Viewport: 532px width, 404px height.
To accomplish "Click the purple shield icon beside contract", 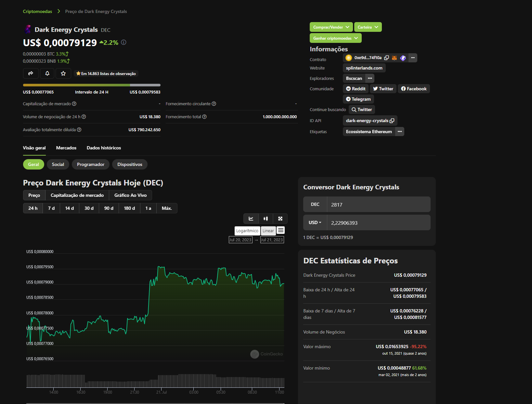I will (403, 58).
